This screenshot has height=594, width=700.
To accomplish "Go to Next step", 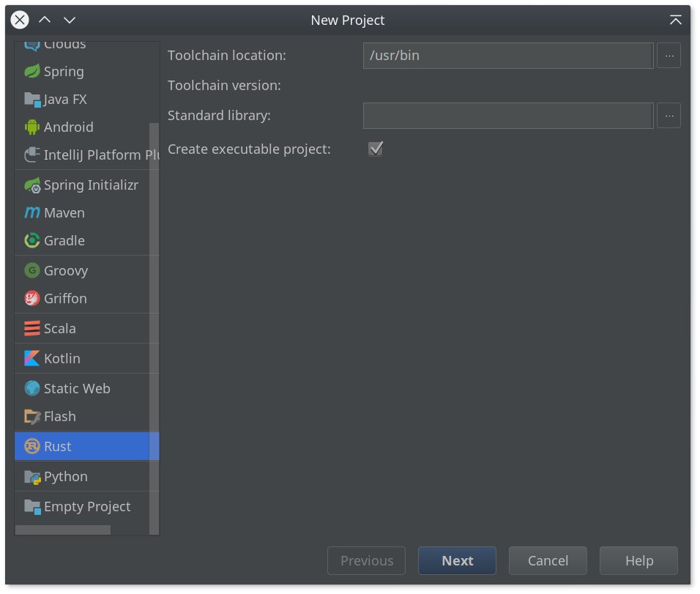I will tap(457, 560).
